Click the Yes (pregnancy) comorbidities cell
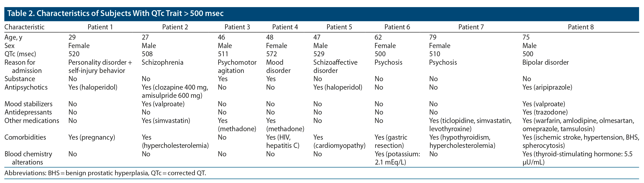Image resolution: width=644 pixels, height=183 pixels. pos(92,137)
